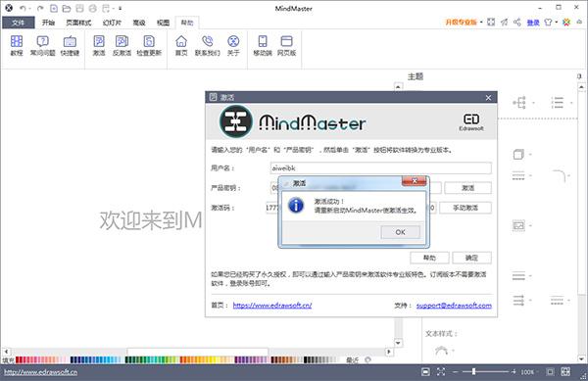The width and height of the screenshot is (588, 381).
Task: Open the 联系我们 contact us icon
Action: 208,45
